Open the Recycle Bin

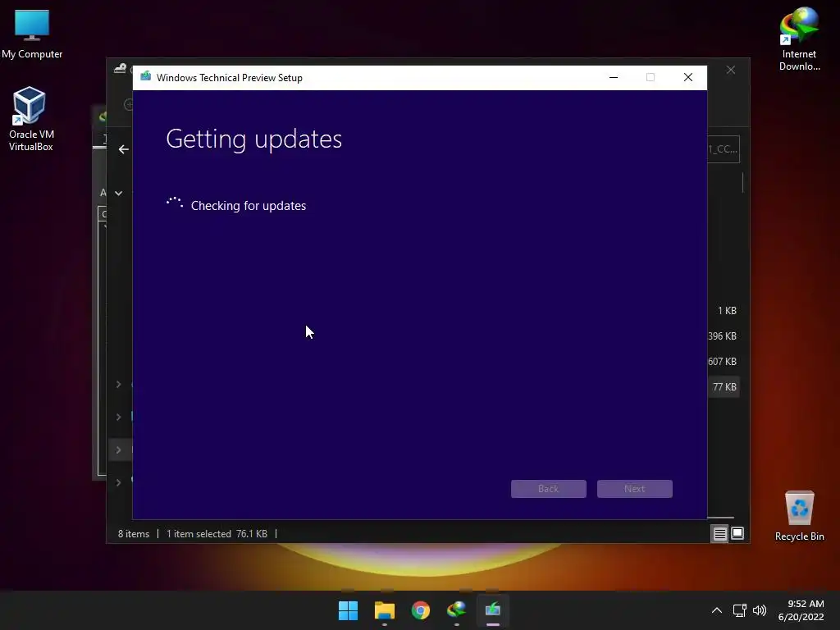click(799, 515)
